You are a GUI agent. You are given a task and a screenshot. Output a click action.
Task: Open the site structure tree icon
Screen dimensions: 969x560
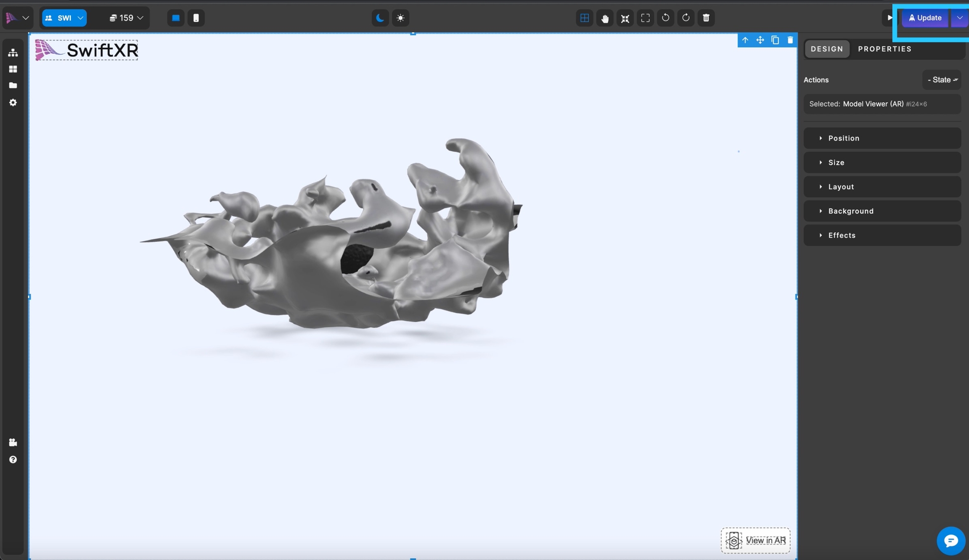click(x=13, y=53)
